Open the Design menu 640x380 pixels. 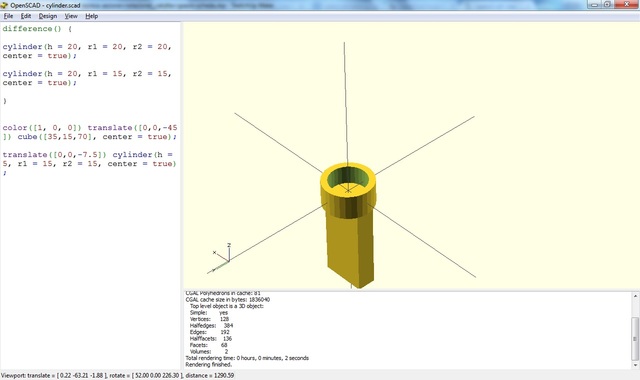pyautogui.click(x=48, y=16)
